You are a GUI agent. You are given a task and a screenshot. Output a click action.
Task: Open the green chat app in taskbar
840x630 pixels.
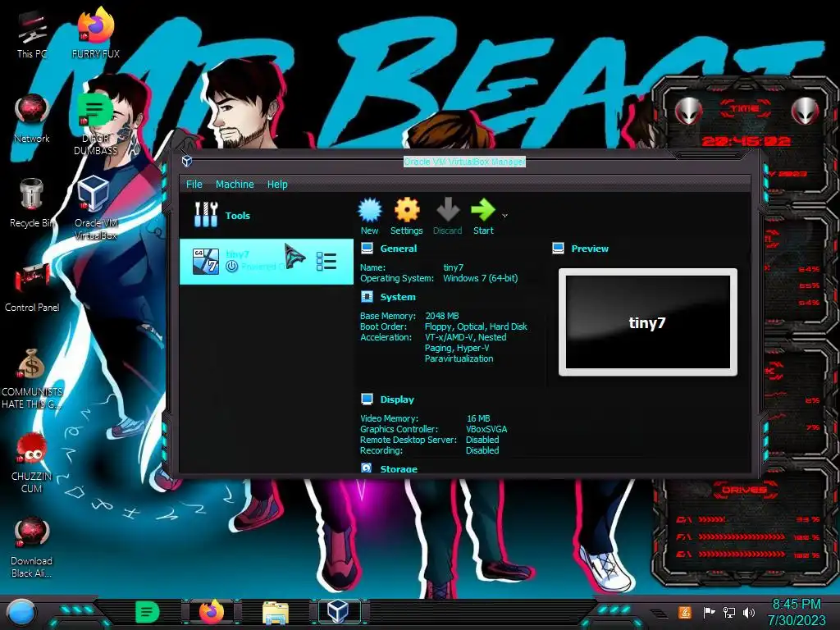(148, 612)
